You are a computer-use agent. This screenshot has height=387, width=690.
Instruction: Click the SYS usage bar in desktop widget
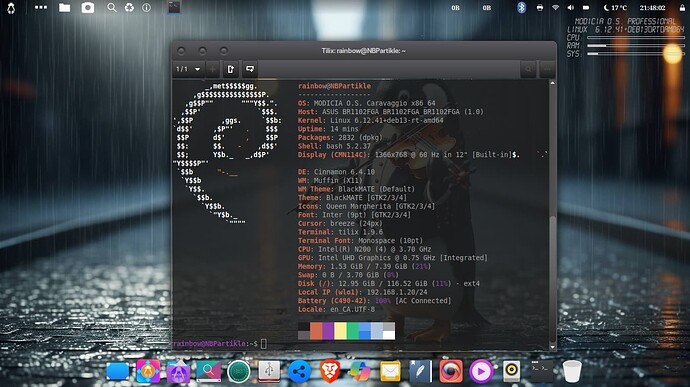pyautogui.click(x=636, y=54)
